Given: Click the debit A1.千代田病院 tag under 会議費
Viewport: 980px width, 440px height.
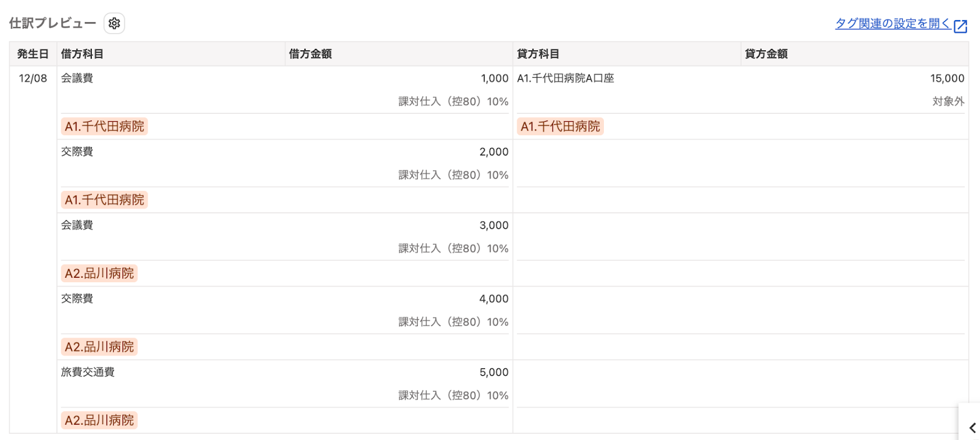Looking at the screenshot, I should tap(105, 127).
